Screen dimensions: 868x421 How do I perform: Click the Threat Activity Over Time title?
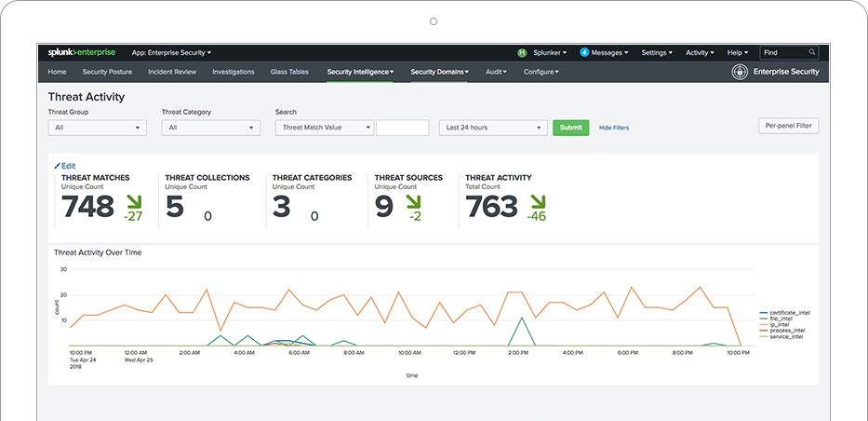[98, 252]
